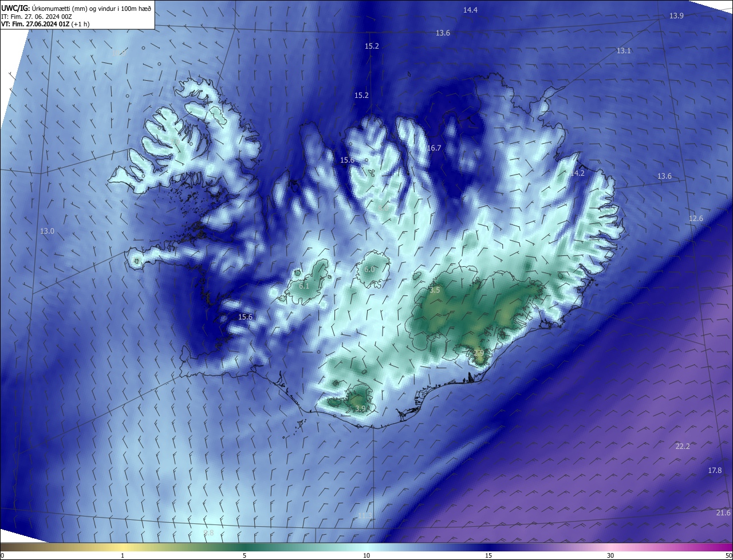Click the 22.2 value label on the map
The width and height of the screenshot is (733, 560).
click(683, 447)
